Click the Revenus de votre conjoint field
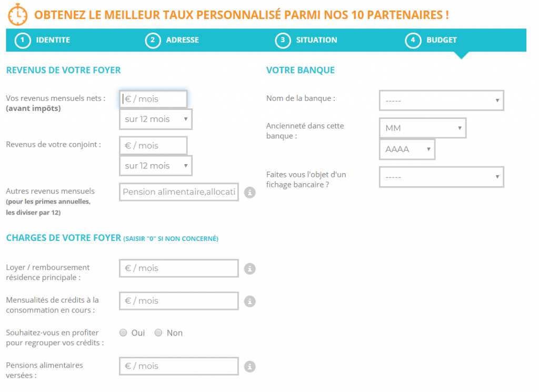 [x=154, y=146]
